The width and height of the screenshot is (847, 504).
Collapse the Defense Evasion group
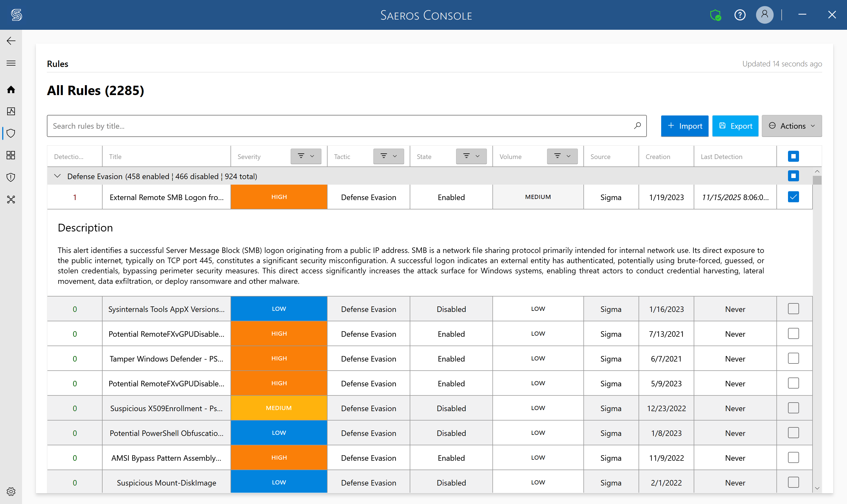pyautogui.click(x=57, y=176)
